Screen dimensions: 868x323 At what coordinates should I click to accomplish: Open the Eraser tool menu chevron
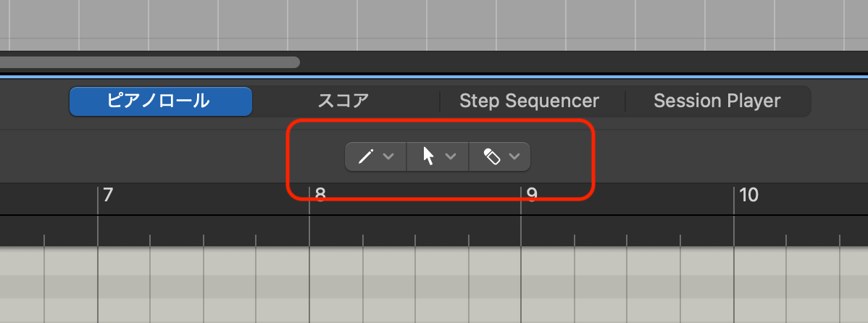click(514, 156)
